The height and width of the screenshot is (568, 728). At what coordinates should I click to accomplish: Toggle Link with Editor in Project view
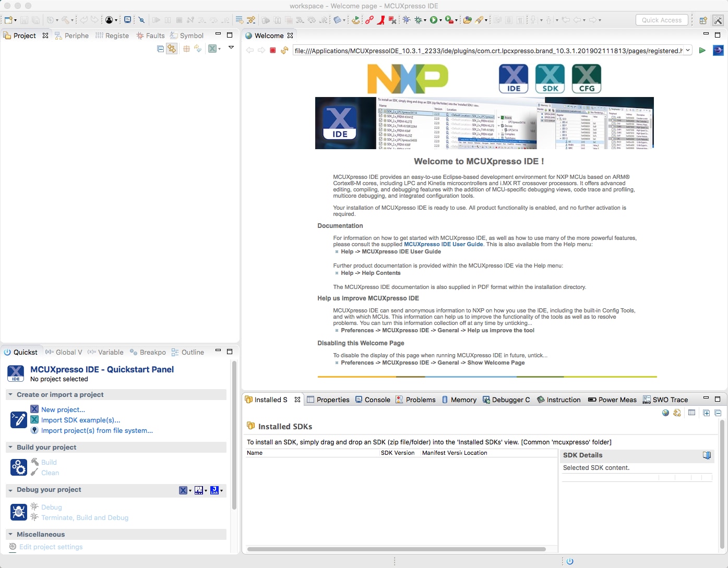pos(172,49)
